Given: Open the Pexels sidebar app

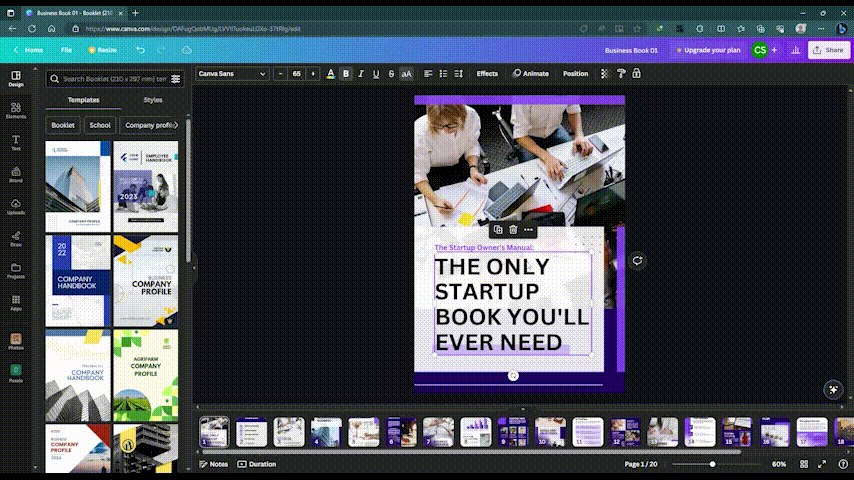Looking at the screenshot, I should 16,374.
